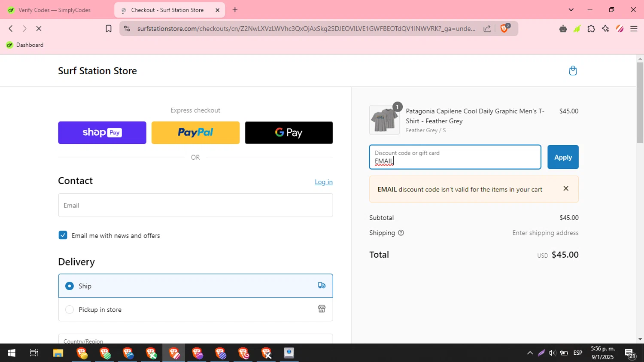Click the share page icon in address bar
The height and width of the screenshot is (362, 644).
click(487, 29)
